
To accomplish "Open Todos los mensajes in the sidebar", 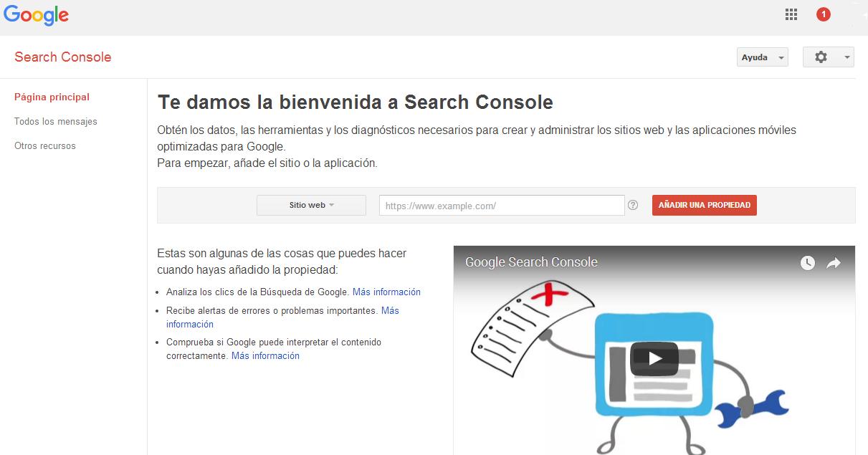I will 56,121.
